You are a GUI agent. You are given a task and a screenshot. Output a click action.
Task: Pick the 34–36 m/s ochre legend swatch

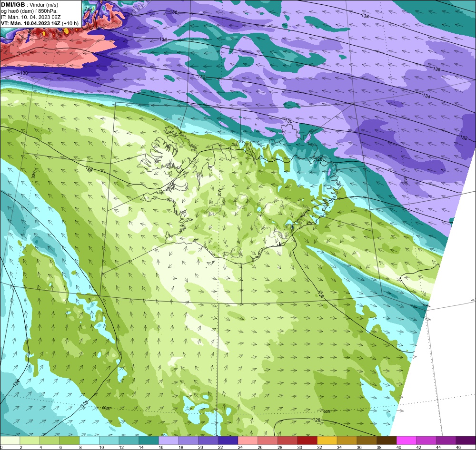(x=347, y=440)
